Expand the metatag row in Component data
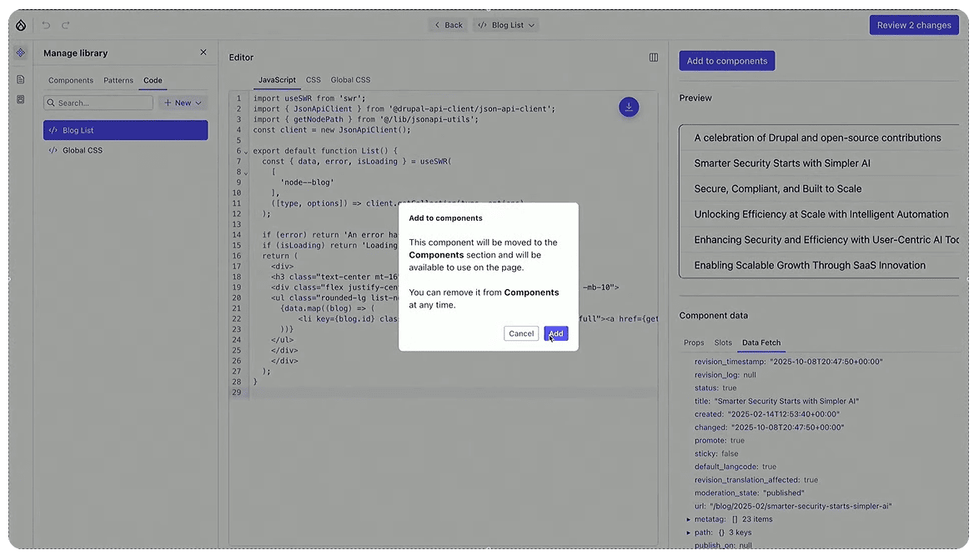The width and height of the screenshot is (979, 560). pos(690,519)
